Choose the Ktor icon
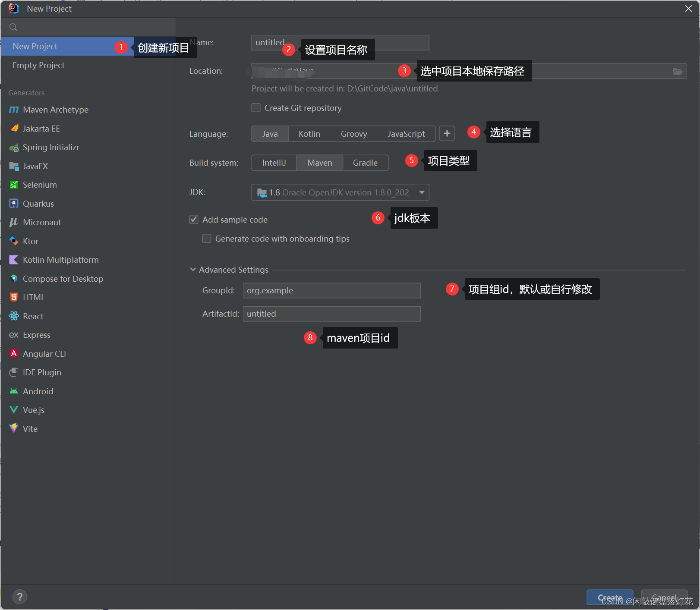Screen dimensions: 700x610 pos(14,241)
